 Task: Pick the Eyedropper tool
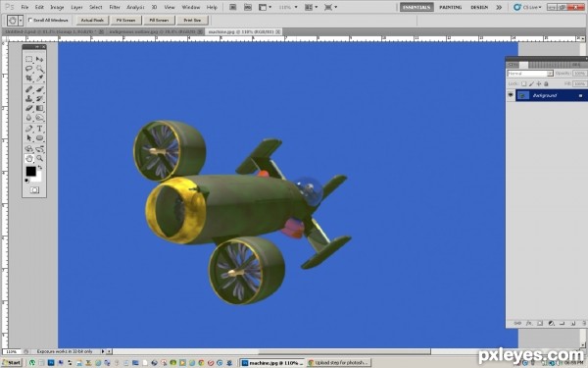tap(40, 79)
